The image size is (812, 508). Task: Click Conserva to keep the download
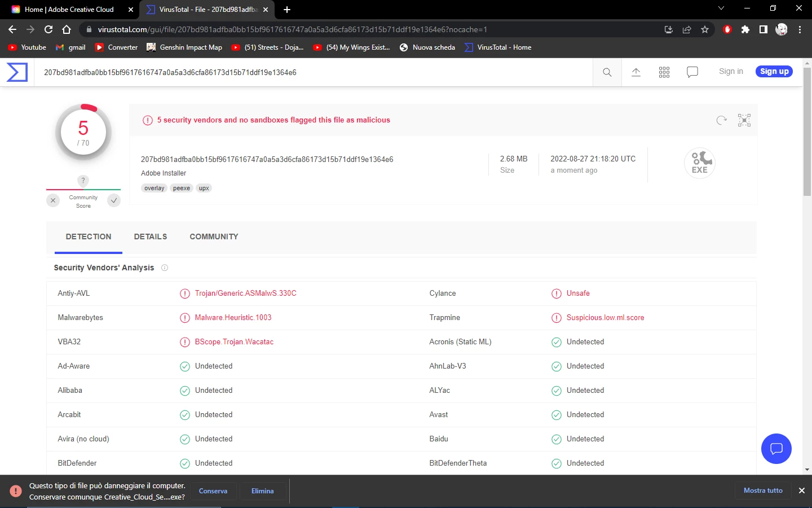click(213, 491)
